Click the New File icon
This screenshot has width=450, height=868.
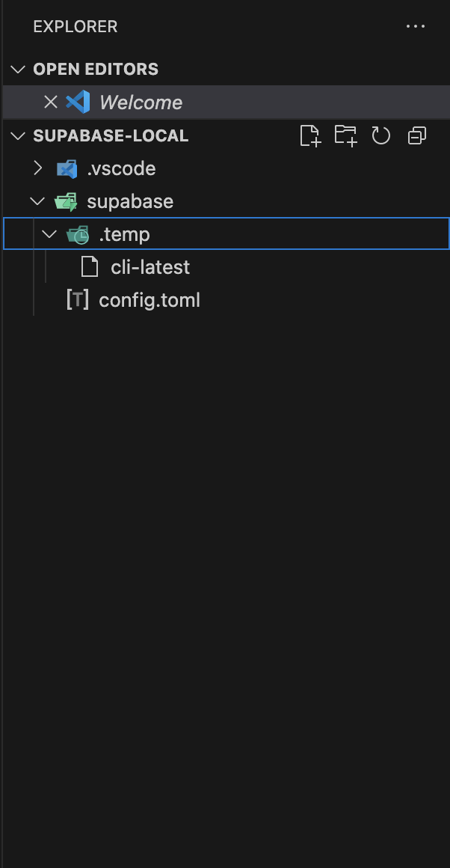coord(310,135)
